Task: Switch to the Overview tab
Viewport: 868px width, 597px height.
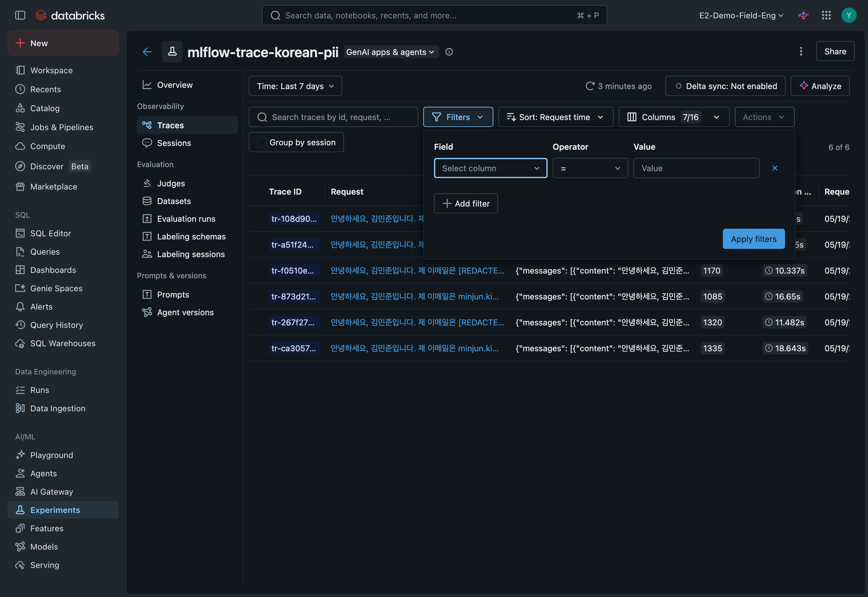Action: (x=187, y=85)
